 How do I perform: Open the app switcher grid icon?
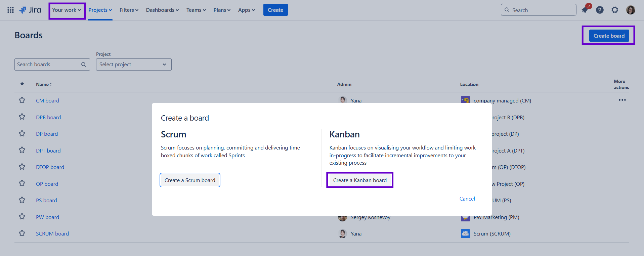click(x=10, y=10)
